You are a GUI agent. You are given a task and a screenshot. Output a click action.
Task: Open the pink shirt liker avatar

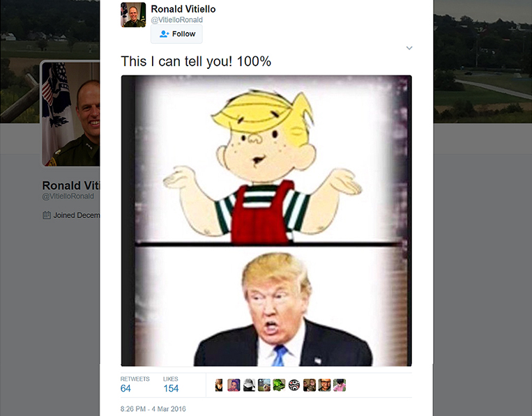coord(340,385)
